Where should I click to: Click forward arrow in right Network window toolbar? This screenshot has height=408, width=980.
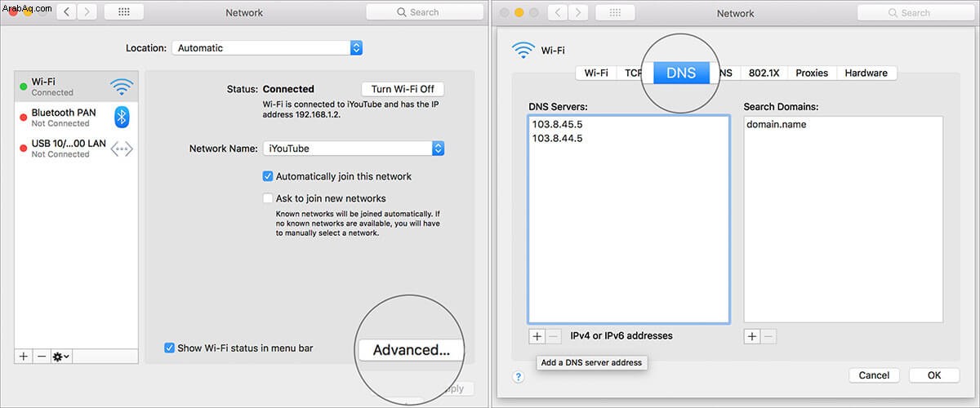[x=579, y=12]
